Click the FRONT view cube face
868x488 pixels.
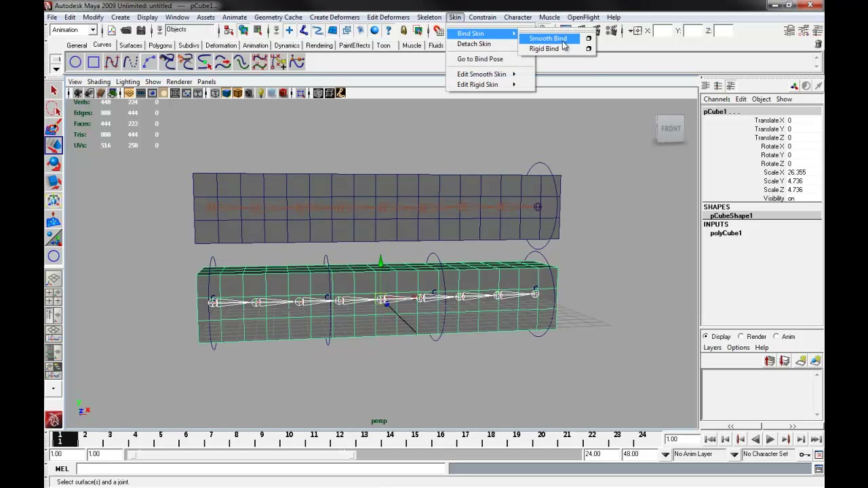[x=671, y=129]
